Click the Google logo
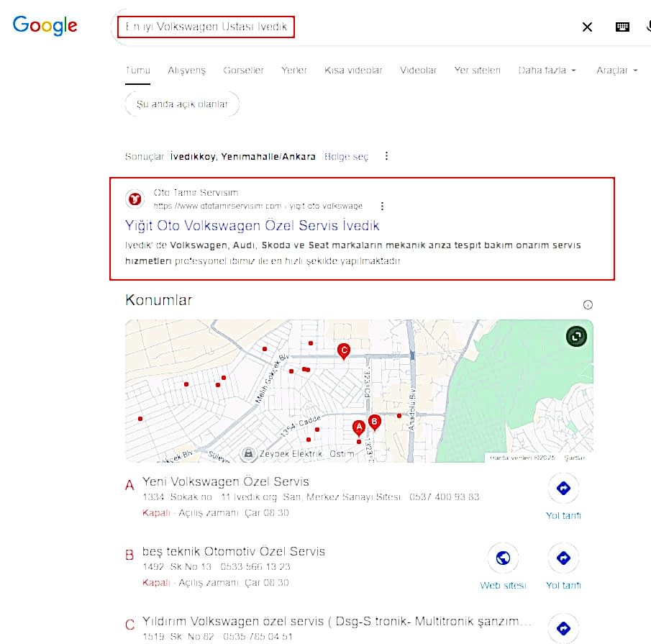Image resolution: width=651 pixels, height=644 pixels. [45, 26]
